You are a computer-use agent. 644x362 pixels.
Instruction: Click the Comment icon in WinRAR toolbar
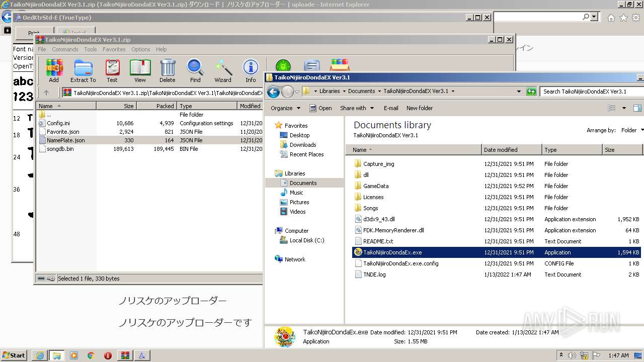[312, 66]
